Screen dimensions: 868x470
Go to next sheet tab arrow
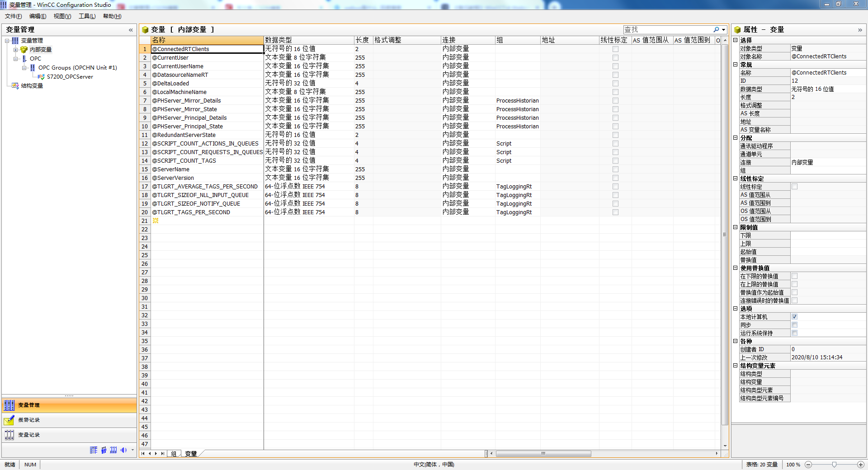tap(156, 454)
